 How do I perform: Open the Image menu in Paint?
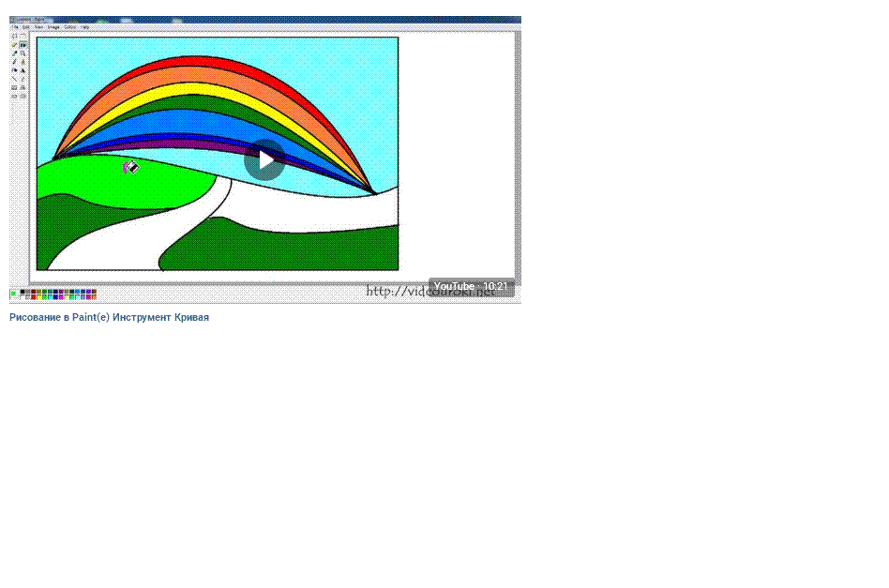click(53, 27)
